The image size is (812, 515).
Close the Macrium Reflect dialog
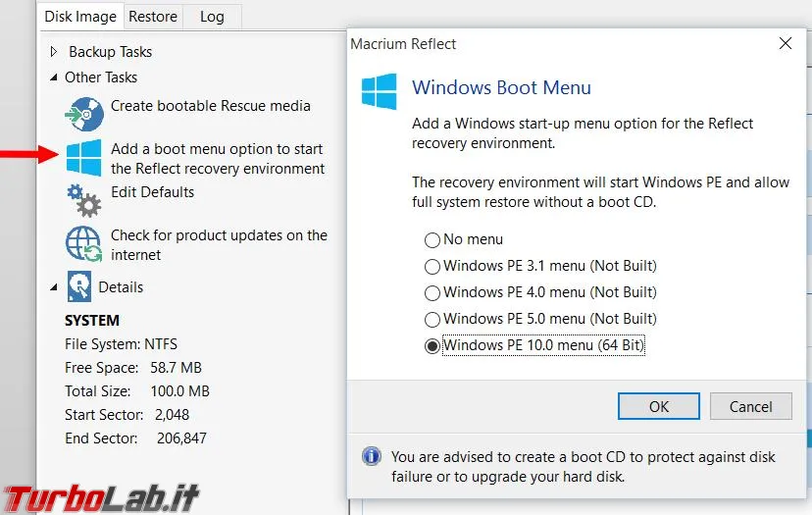(785, 44)
